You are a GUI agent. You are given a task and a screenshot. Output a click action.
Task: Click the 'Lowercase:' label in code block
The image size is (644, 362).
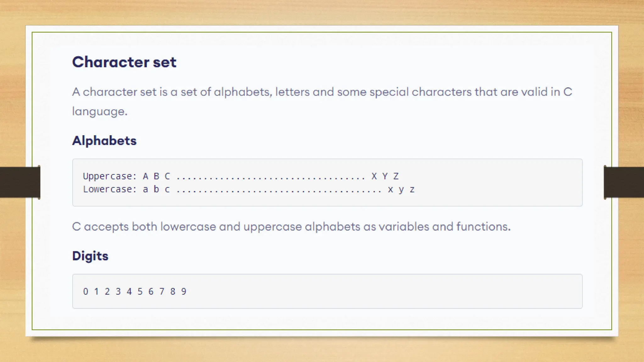[x=110, y=189]
